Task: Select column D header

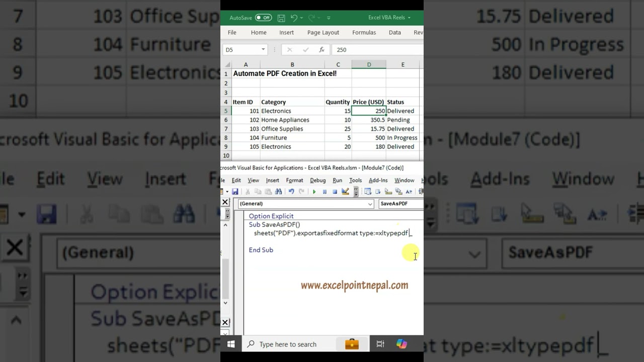Action: (369, 64)
